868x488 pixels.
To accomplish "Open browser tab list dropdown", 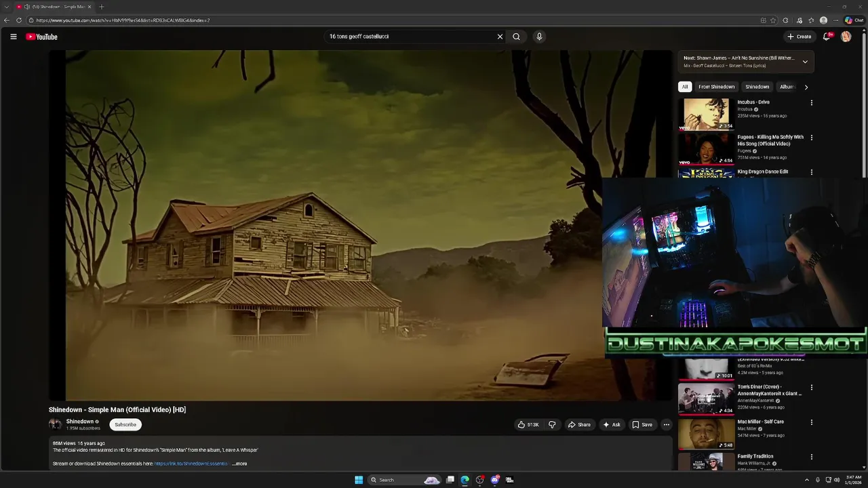I will [7, 7].
